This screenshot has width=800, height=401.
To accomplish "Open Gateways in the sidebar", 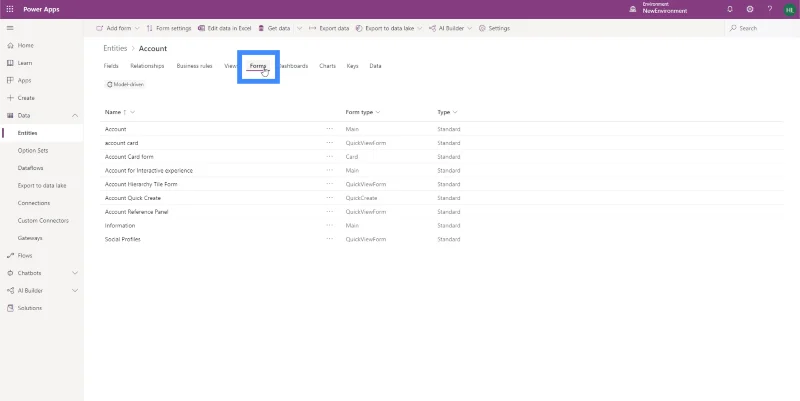I will [x=30, y=238].
